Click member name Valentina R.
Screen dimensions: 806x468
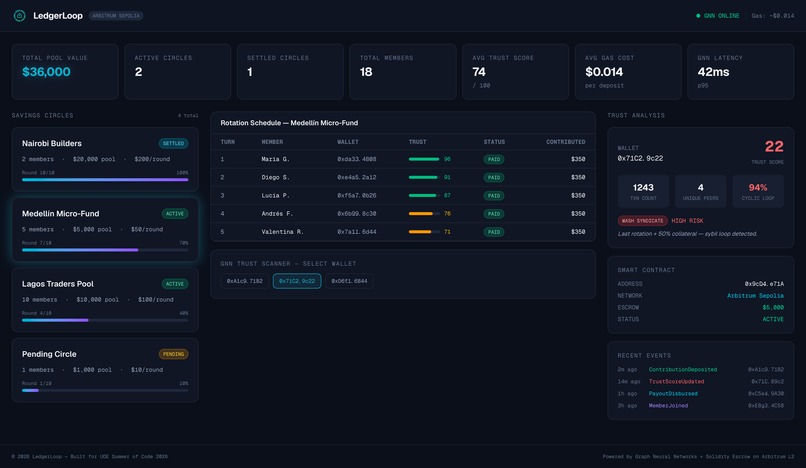point(282,232)
